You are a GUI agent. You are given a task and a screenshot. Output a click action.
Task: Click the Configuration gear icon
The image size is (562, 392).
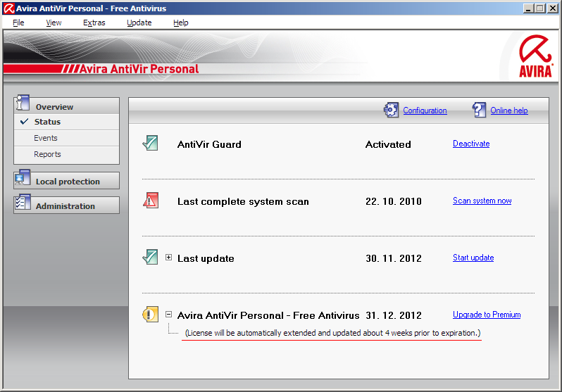[391, 110]
